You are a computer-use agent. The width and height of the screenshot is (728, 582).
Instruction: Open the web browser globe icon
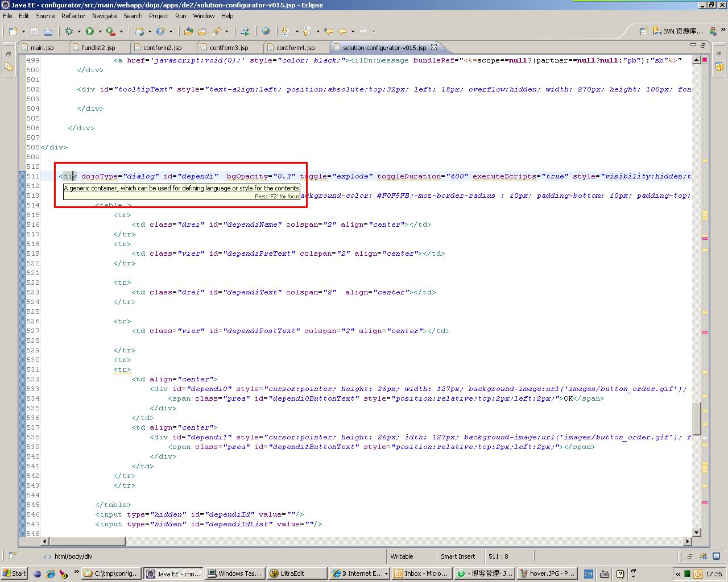tap(266, 31)
